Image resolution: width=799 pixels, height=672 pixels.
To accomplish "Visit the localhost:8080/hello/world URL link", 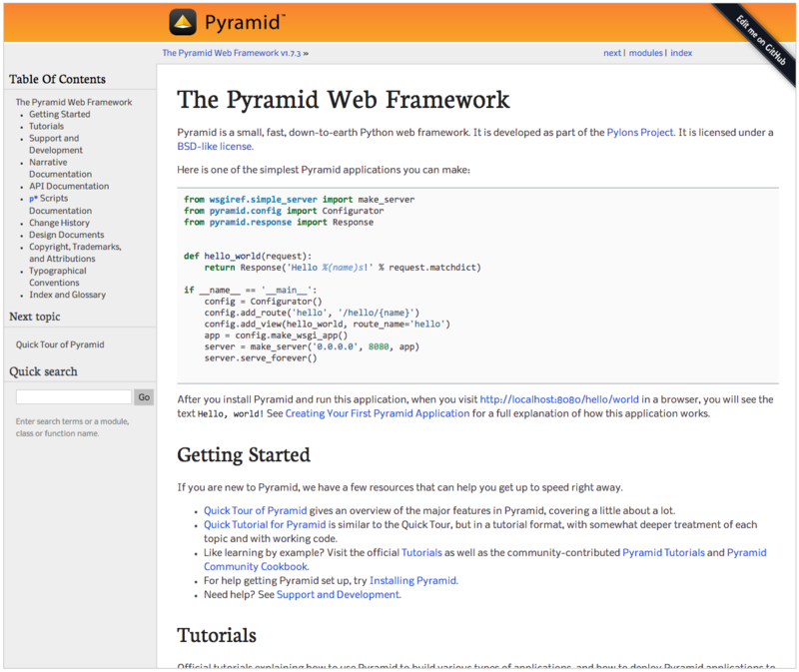I will point(559,399).
